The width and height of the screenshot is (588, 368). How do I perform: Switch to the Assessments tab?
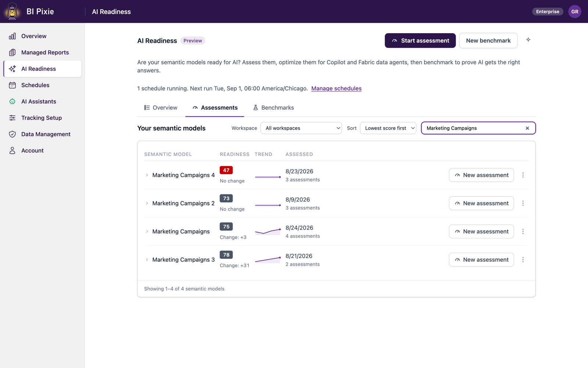pyautogui.click(x=215, y=108)
